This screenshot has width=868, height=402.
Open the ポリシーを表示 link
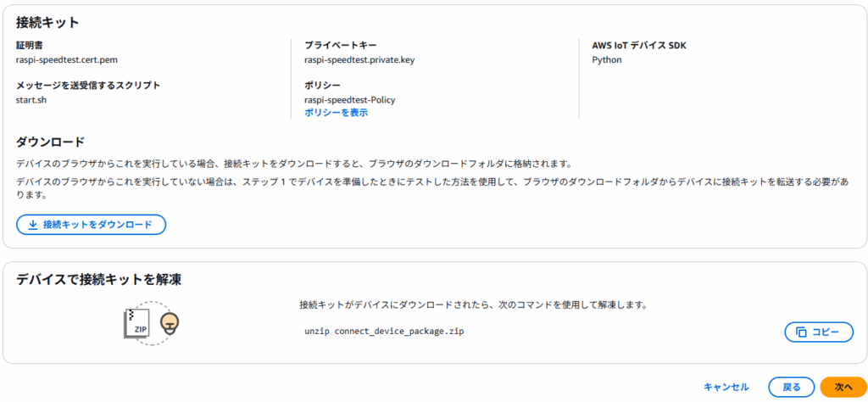pyautogui.click(x=336, y=113)
